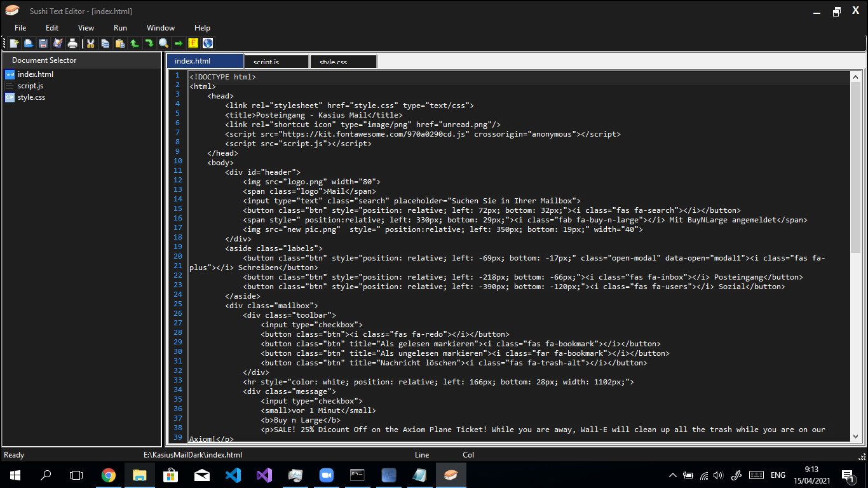The height and width of the screenshot is (488, 868).
Task: Click the 'Line' status bar field
Action: click(422, 455)
